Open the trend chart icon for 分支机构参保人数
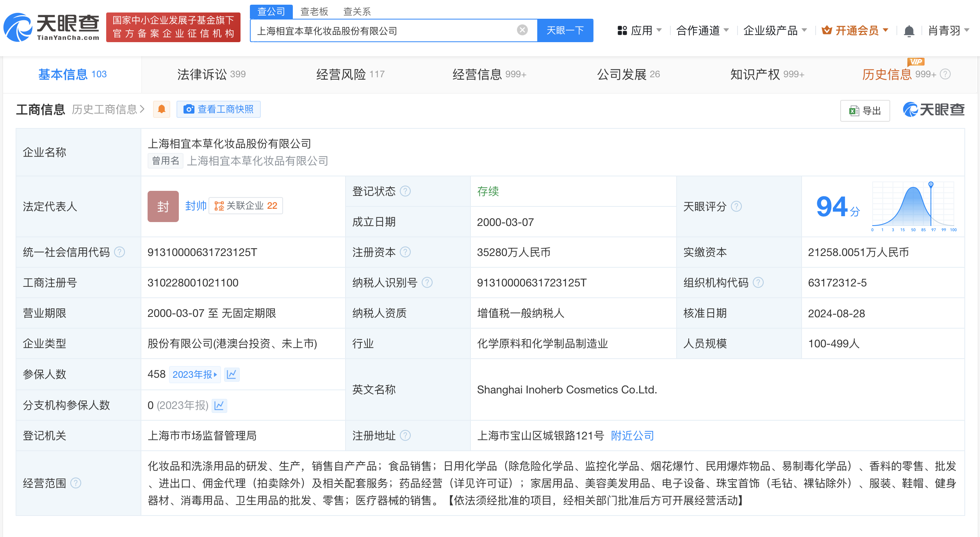 pyautogui.click(x=219, y=405)
